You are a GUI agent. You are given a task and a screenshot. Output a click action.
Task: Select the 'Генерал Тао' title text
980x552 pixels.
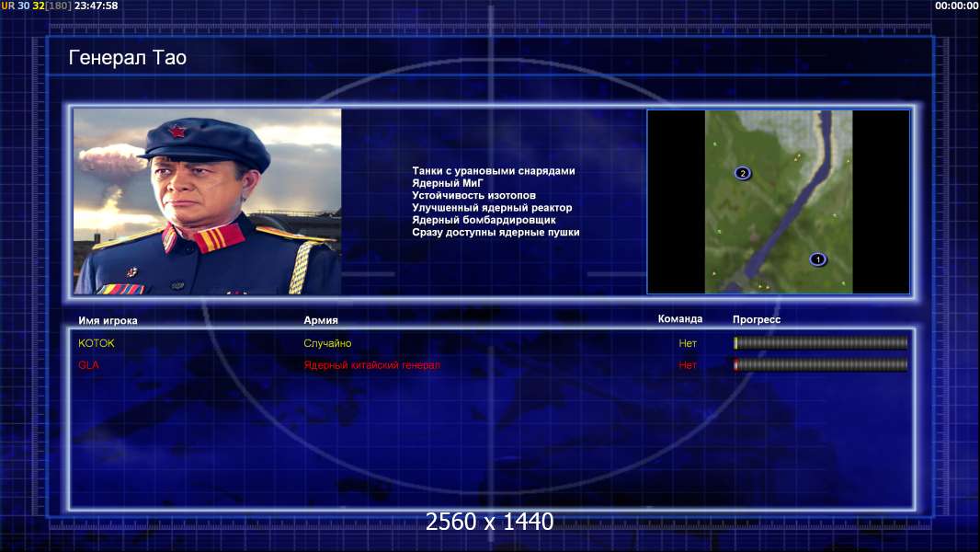(x=128, y=58)
